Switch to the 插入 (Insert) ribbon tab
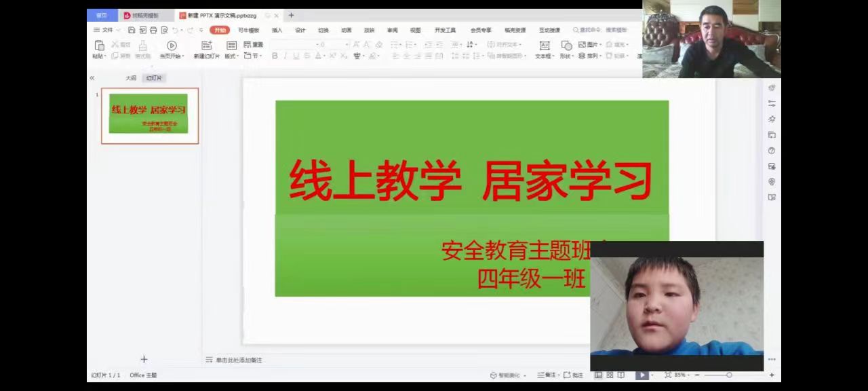This screenshot has height=391, width=868. click(x=276, y=30)
